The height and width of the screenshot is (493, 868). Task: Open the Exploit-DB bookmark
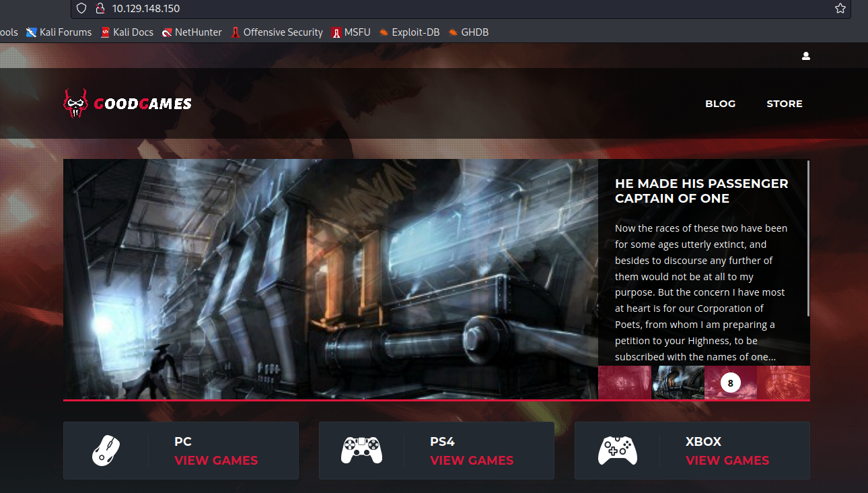coord(409,32)
